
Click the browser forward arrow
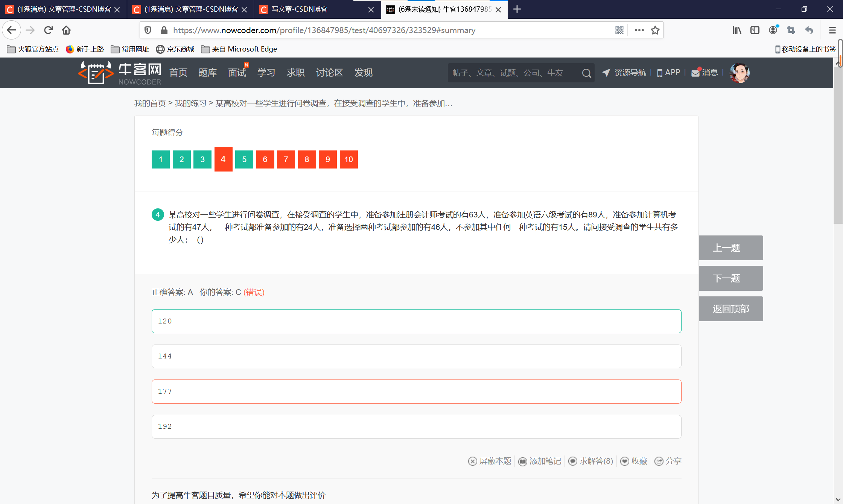click(30, 30)
